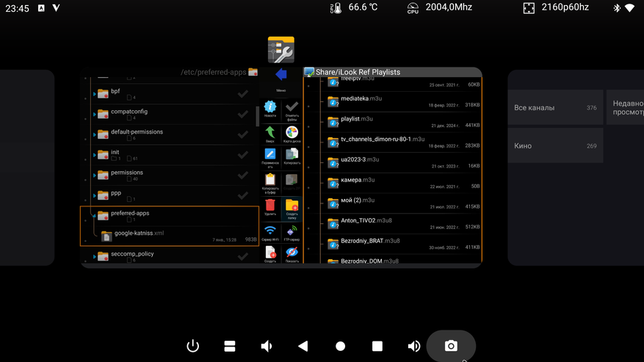This screenshot has height=362, width=644.
Task: Click the CPU temperature thermometer icon
Action: tap(336, 8)
